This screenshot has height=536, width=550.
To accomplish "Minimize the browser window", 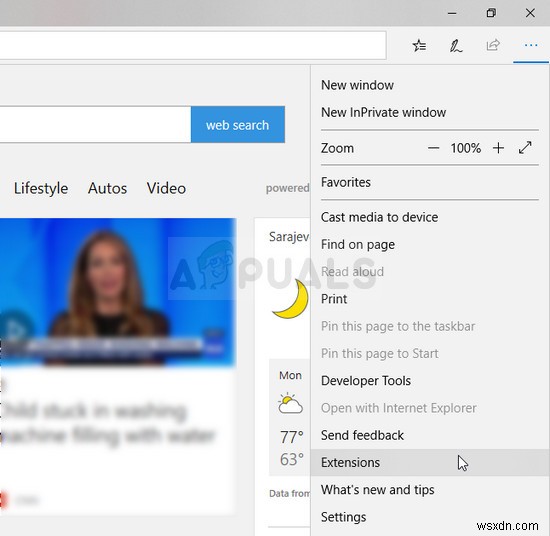I will click(452, 13).
